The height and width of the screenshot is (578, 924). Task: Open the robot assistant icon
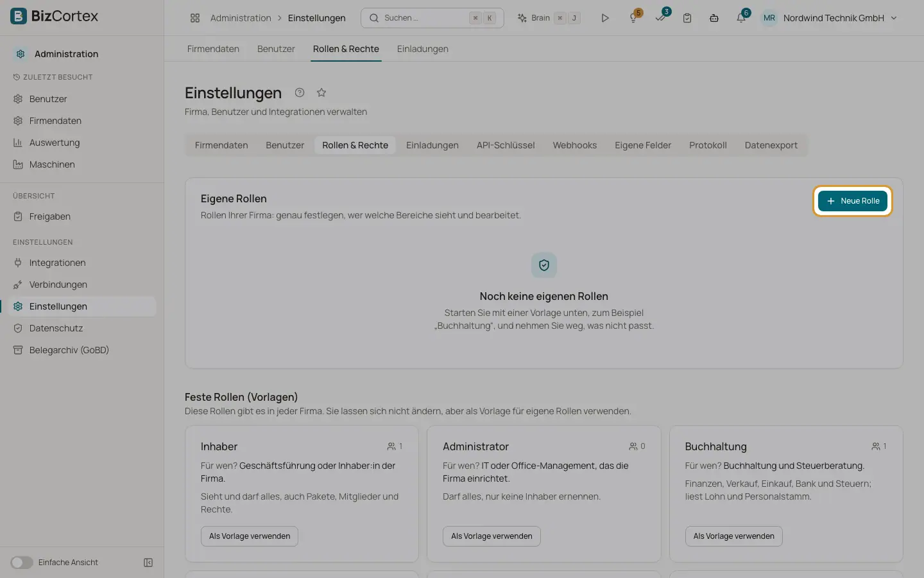click(x=714, y=18)
